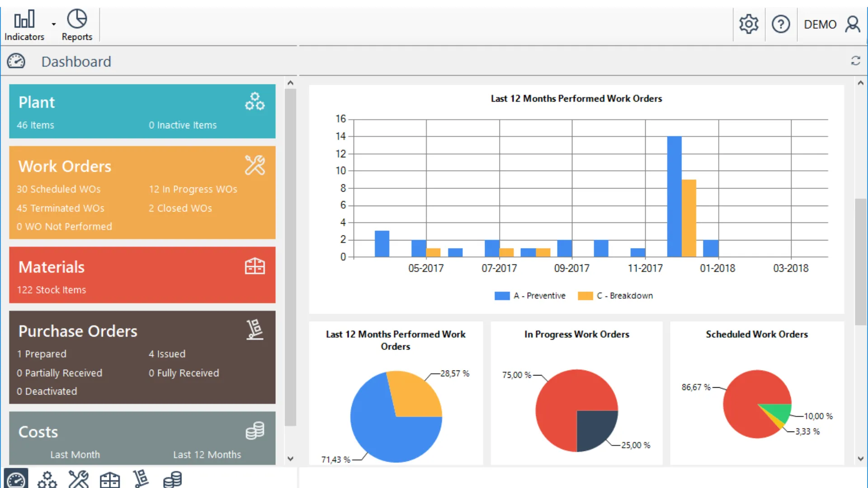
Task: Click Last 12 Months in Costs tile
Action: (207, 455)
